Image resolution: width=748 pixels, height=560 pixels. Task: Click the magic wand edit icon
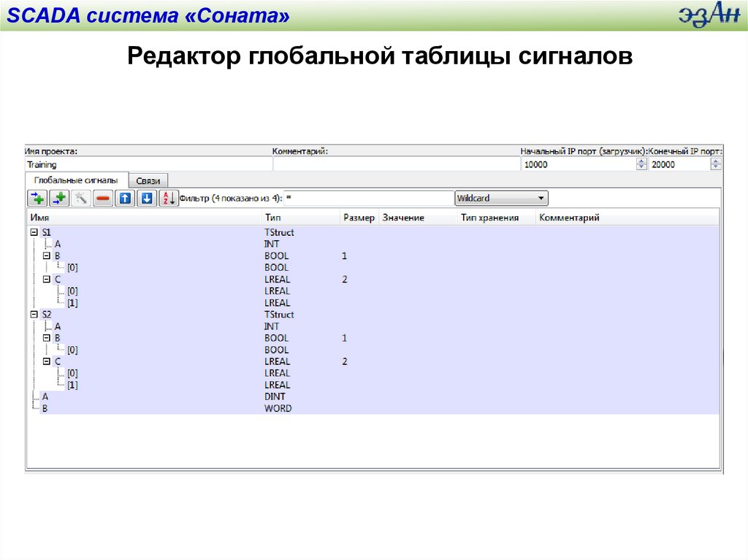tap(81, 198)
